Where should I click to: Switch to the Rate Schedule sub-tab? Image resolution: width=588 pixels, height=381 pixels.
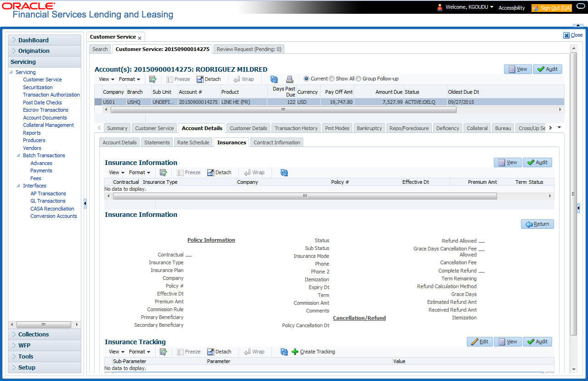pyautogui.click(x=193, y=142)
